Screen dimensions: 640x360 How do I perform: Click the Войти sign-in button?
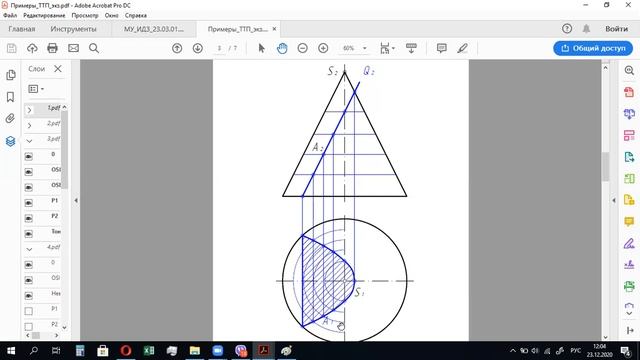click(x=616, y=29)
